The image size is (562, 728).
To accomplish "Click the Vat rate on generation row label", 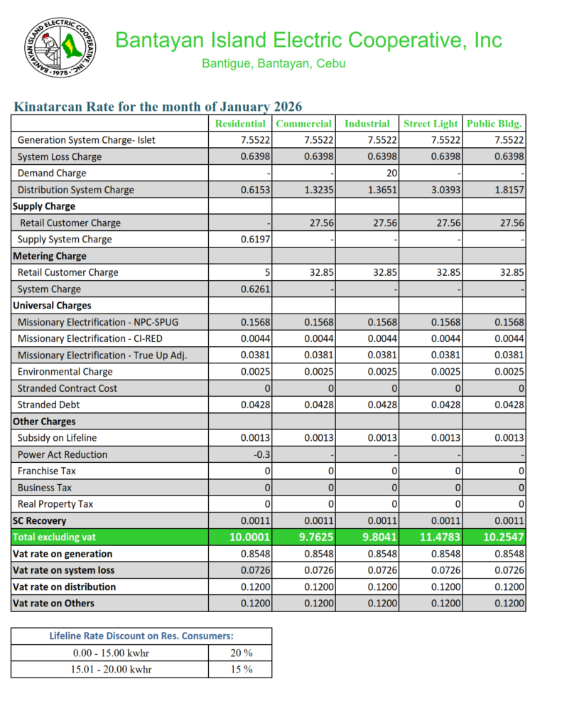I will point(63,554).
